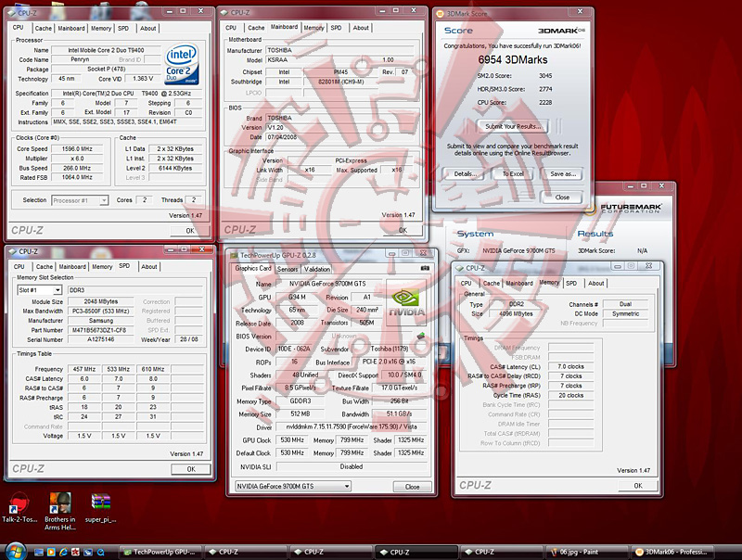Click memory Size value 4096 MBytes
Image resolution: width=742 pixels, height=560 pixels.
(517, 313)
